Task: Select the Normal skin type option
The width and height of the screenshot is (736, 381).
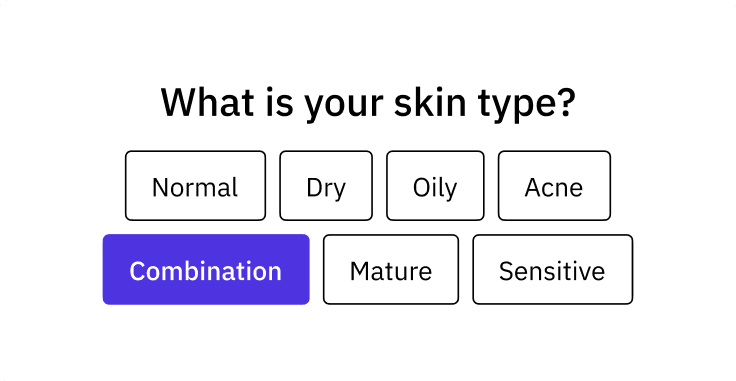Action: click(195, 186)
